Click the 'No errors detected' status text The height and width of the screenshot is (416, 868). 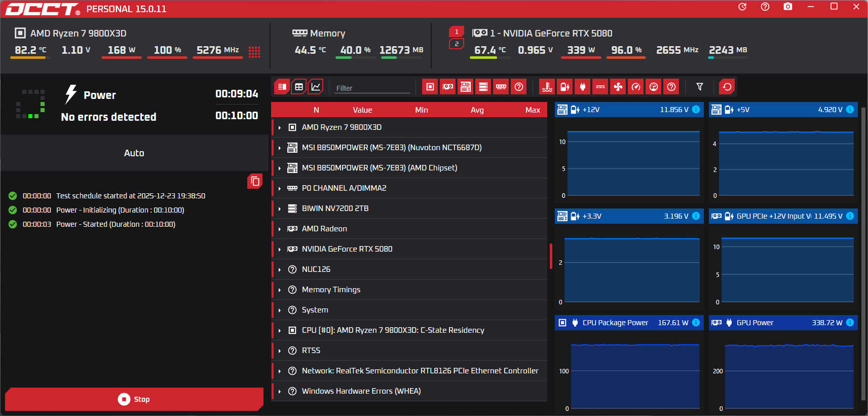coord(108,117)
